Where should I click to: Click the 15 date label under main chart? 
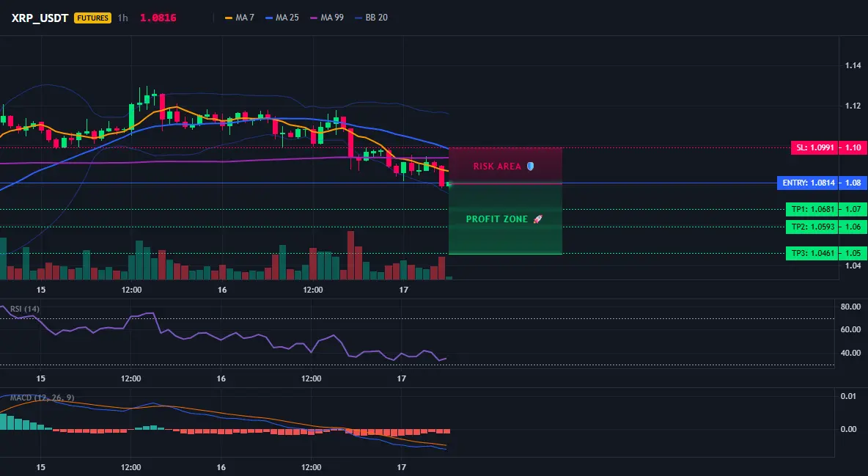coord(41,290)
